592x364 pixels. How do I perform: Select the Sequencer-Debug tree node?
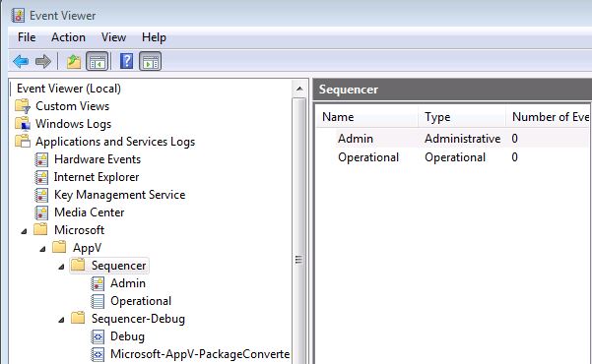coord(138,319)
